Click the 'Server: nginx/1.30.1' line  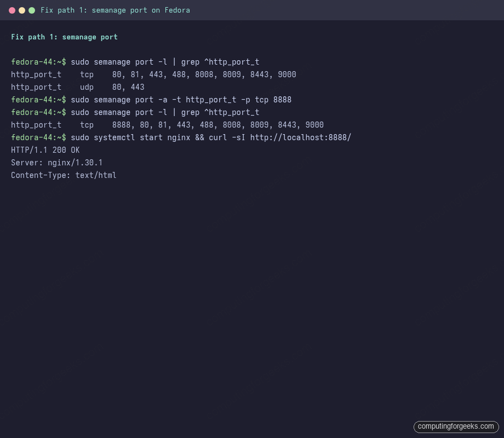[56, 163]
